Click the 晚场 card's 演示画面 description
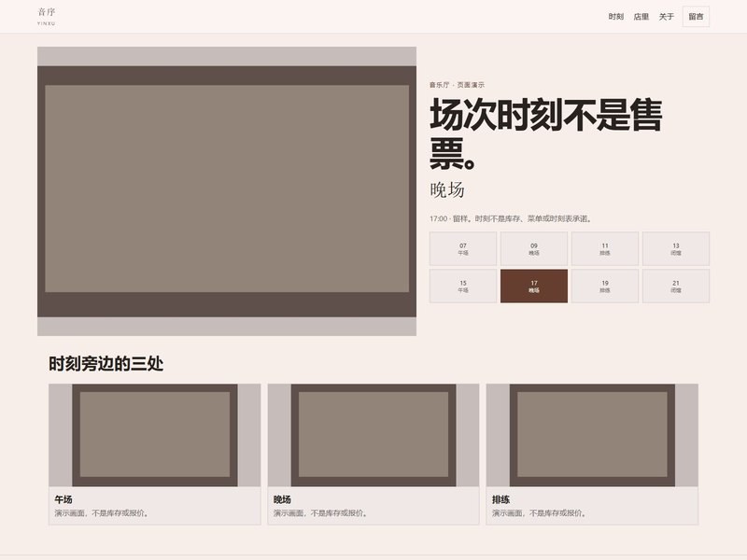This screenshot has height=560, width=747. (x=320, y=513)
